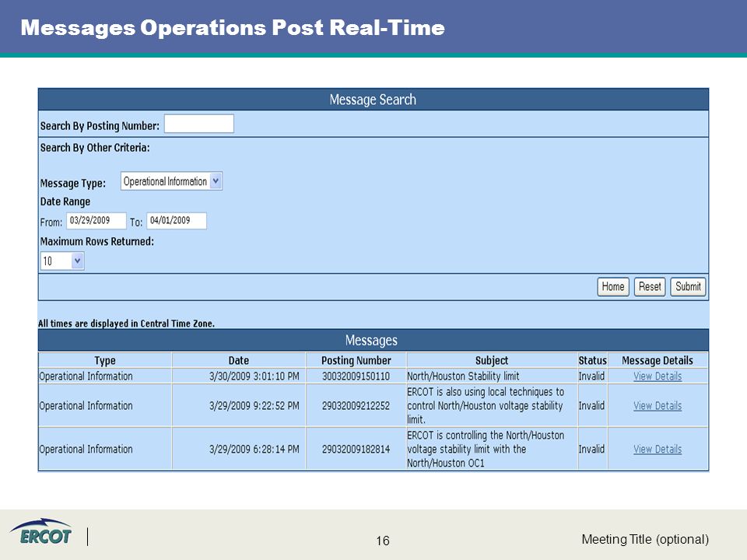Click the Home button
Screen dimensions: 747x560
(613, 287)
